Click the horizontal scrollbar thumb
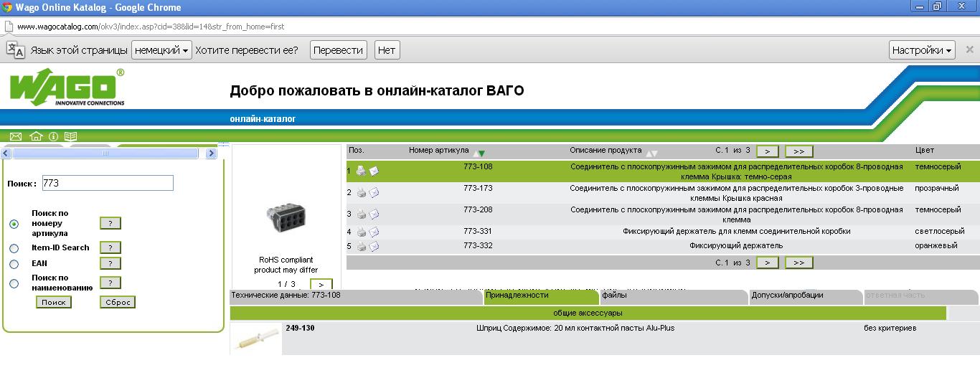This screenshot has height=373, width=980. pyautogui.click(x=105, y=154)
